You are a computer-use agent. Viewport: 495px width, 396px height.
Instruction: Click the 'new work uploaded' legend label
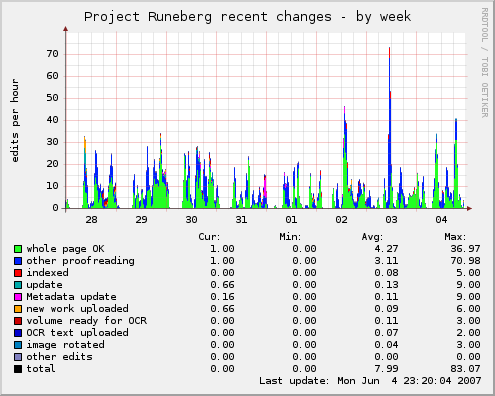tap(78, 309)
